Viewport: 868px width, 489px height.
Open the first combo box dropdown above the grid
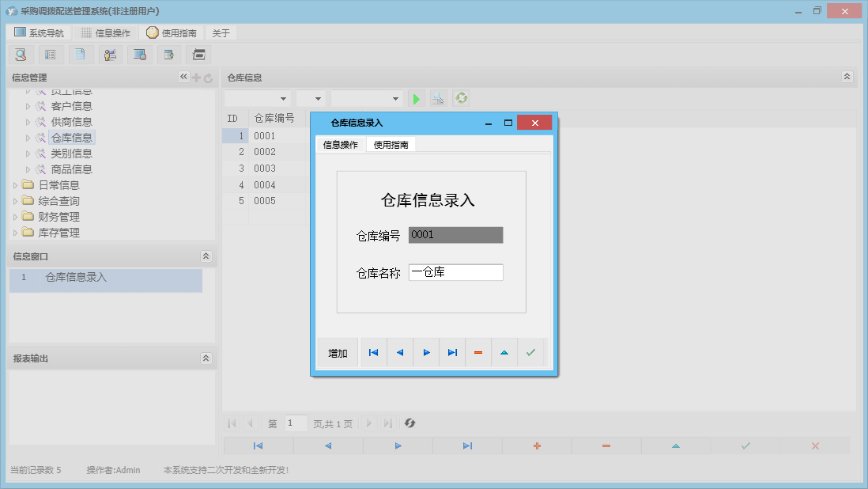click(x=283, y=97)
